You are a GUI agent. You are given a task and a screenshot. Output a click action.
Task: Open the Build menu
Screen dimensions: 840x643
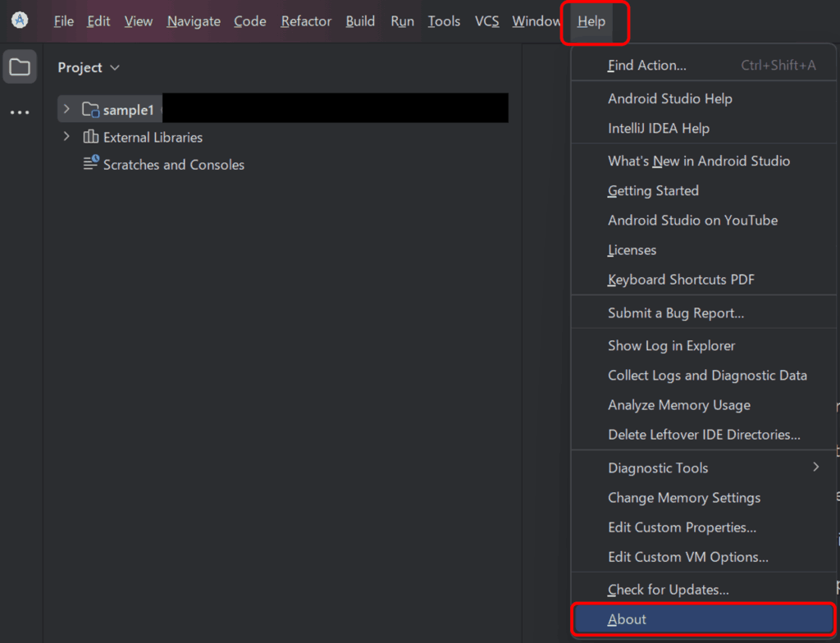point(360,21)
